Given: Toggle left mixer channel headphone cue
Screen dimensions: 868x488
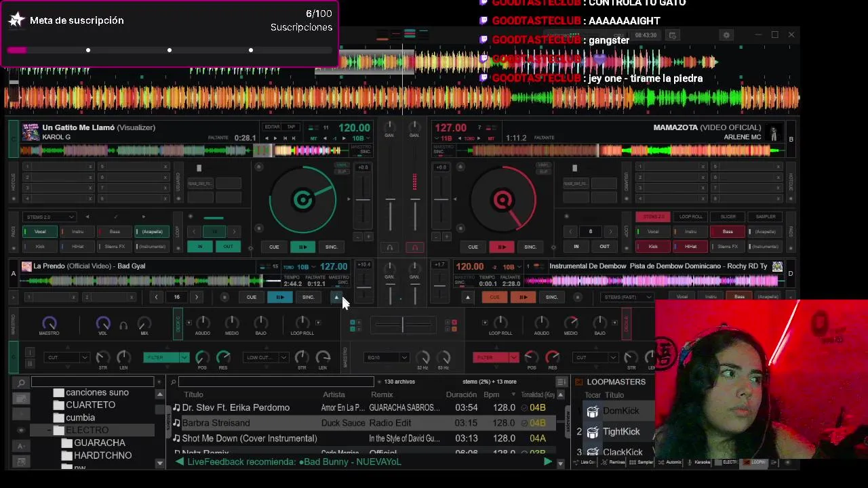Looking at the screenshot, I should tap(390, 247).
